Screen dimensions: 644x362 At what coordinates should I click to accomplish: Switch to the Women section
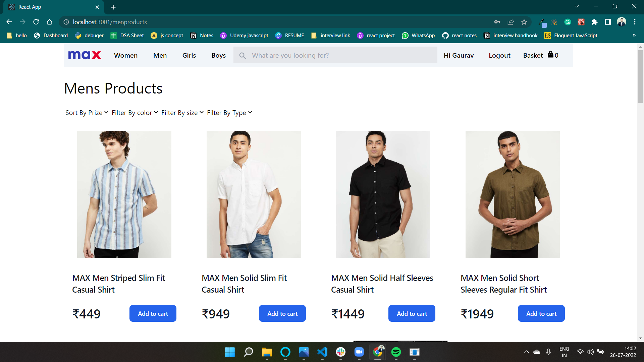point(125,55)
